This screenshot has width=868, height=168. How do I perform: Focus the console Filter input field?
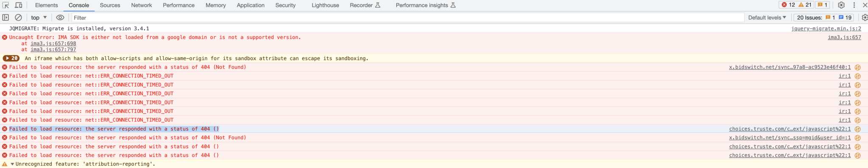point(407,17)
